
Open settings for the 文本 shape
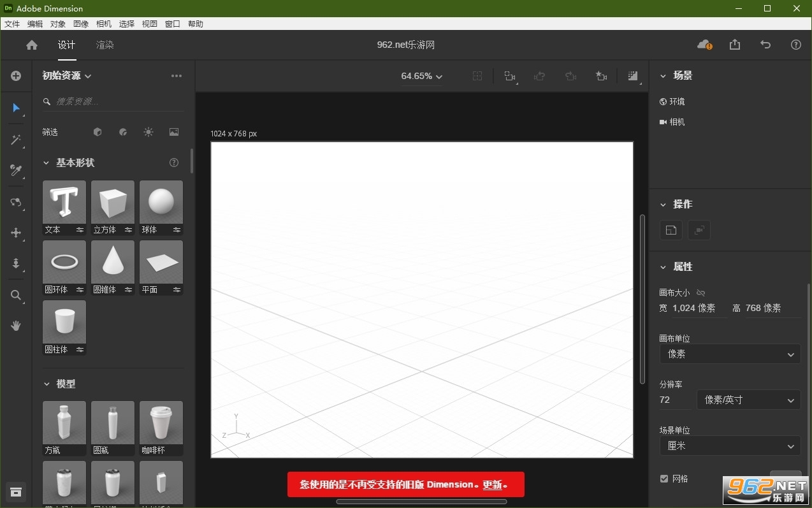point(80,229)
